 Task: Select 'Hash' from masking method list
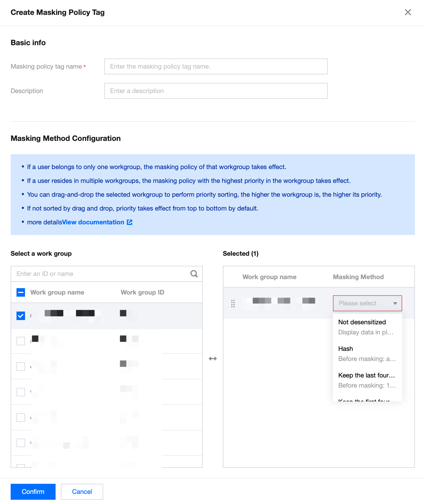tap(345, 349)
